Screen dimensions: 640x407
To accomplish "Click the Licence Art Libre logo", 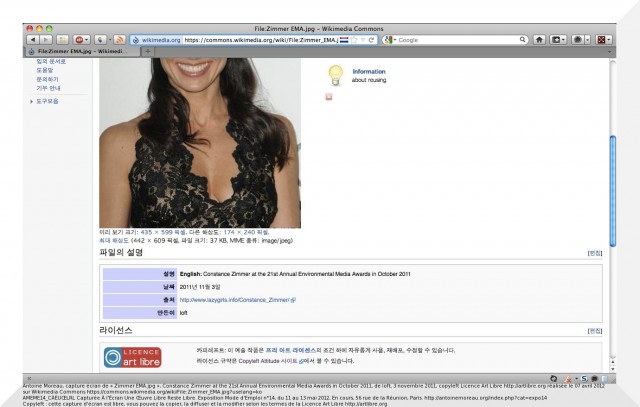I will [x=131, y=357].
